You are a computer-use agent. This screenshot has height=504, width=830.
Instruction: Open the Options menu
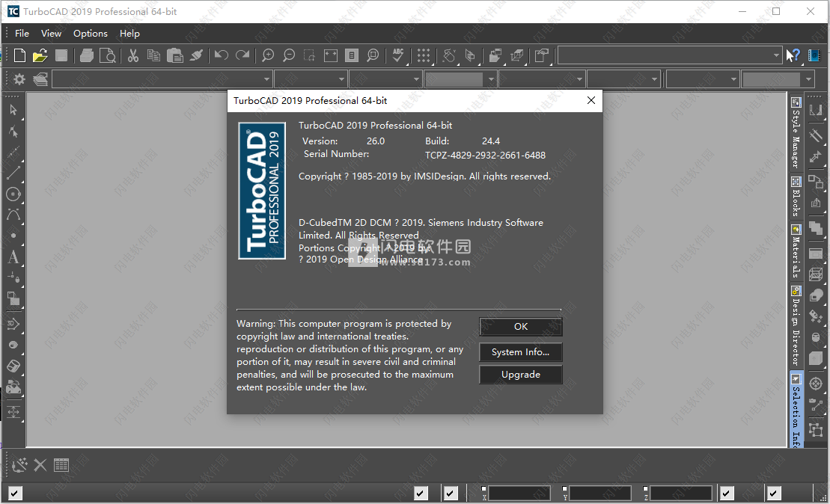(91, 34)
